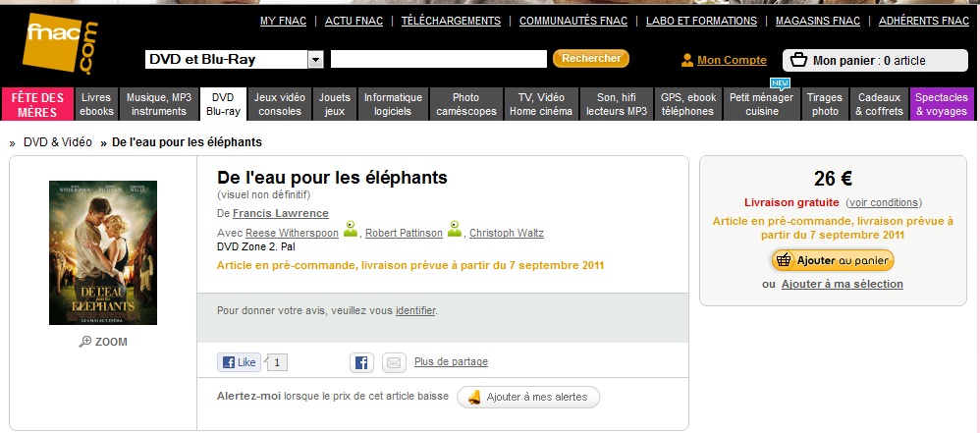Click in the search text field
Image resolution: width=980 pixels, height=433 pixels.
point(438,59)
